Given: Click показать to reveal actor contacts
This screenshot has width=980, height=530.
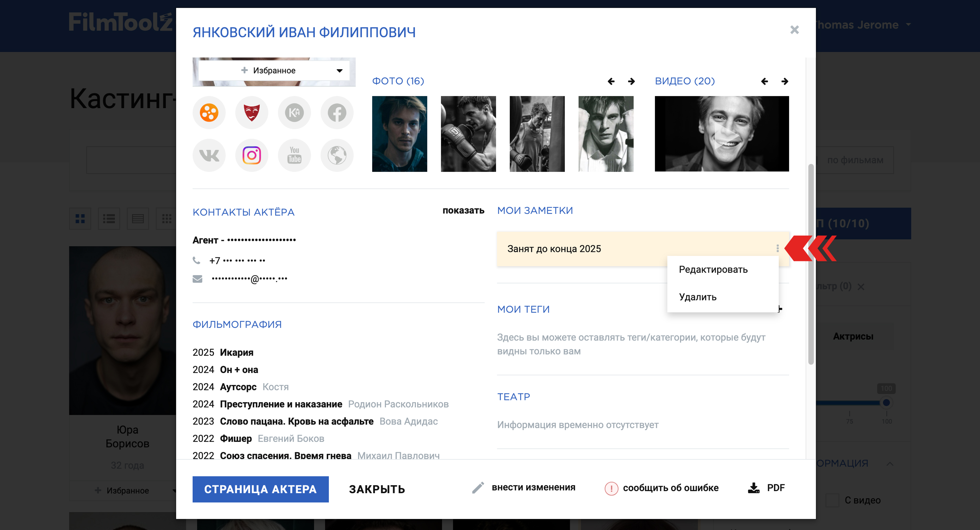Looking at the screenshot, I should coord(463,210).
